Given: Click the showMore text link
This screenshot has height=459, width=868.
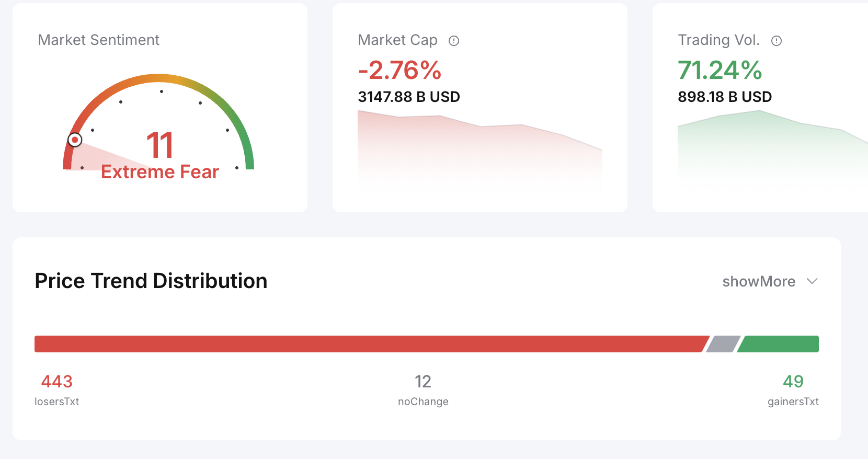Looking at the screenshot, I should point(759,281).
